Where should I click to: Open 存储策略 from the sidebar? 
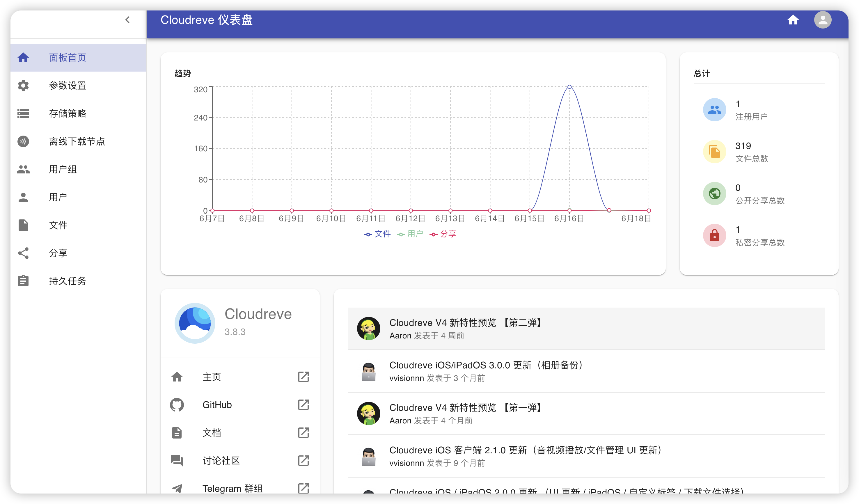(78, 113)
